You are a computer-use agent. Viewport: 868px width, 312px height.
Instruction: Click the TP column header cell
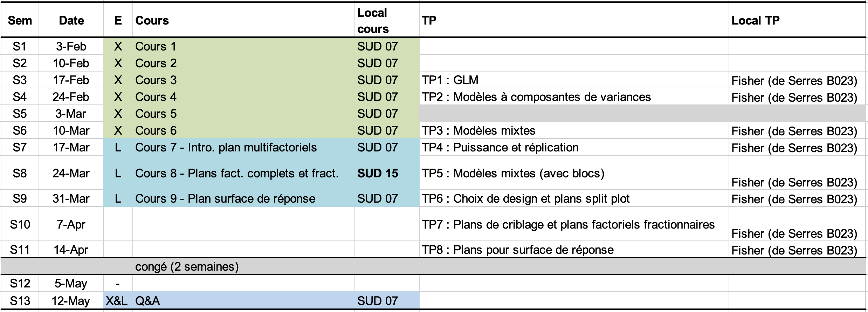[429, 20]
